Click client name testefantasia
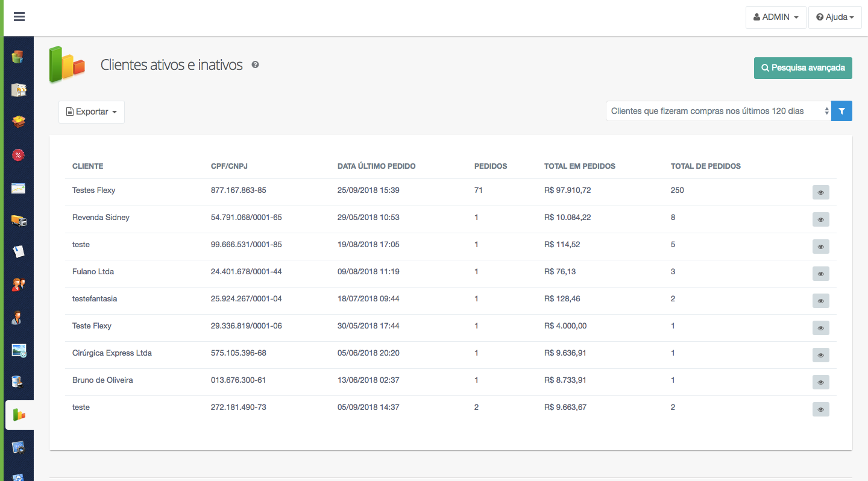Image resolution: width=868 pixels, height=481 pixels. (x=95, y=299)
